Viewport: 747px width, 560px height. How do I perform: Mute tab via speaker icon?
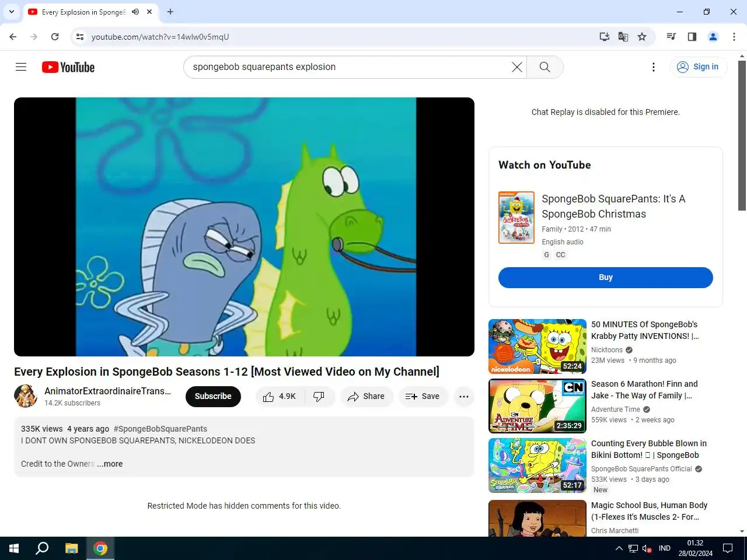pos(135,12)
